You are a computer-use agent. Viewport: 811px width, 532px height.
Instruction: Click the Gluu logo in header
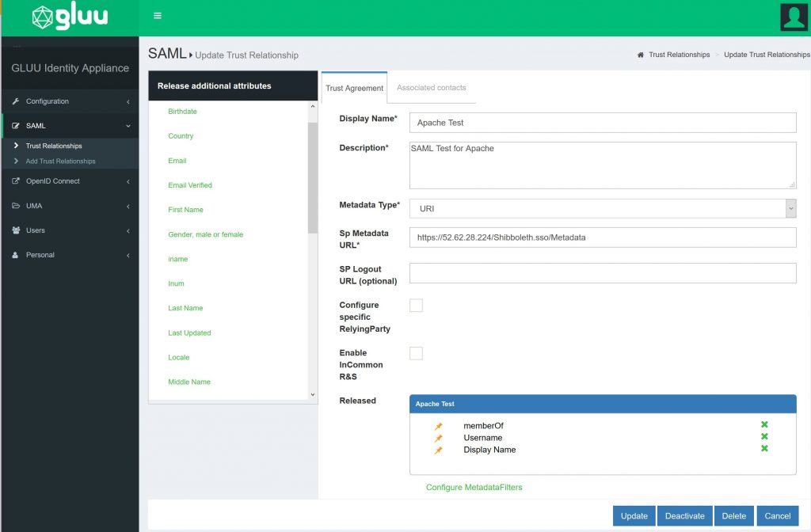pos(70,17)
